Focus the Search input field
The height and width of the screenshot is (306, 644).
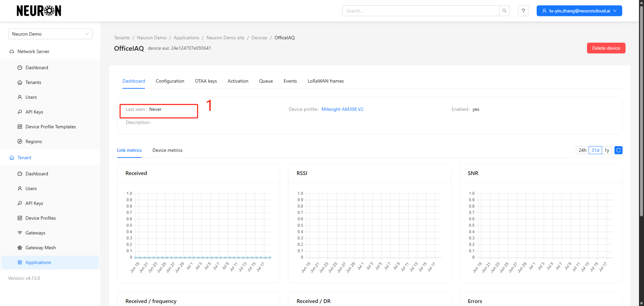(x=421, y=11)
